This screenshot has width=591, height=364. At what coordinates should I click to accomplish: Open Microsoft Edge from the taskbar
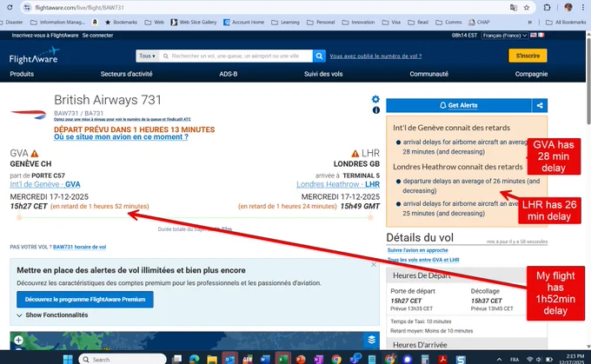coord(194,360)
